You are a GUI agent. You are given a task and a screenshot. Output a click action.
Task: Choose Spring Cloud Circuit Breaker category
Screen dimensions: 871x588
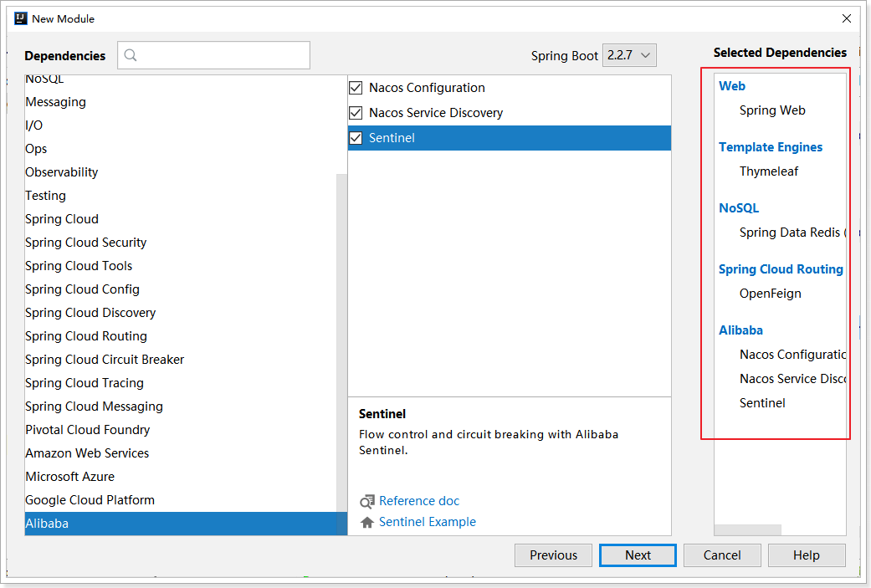105,360
